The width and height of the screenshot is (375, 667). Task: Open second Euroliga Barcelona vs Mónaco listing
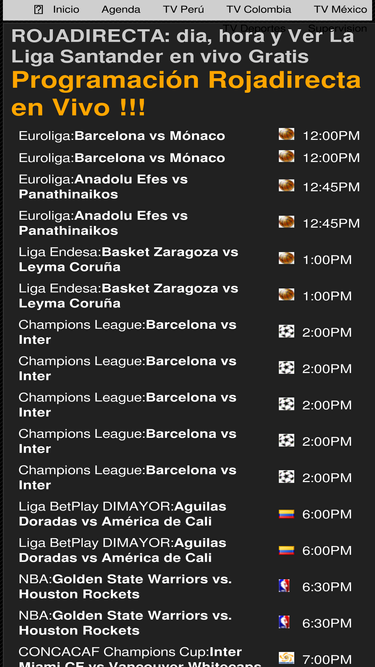click(122, 158)
